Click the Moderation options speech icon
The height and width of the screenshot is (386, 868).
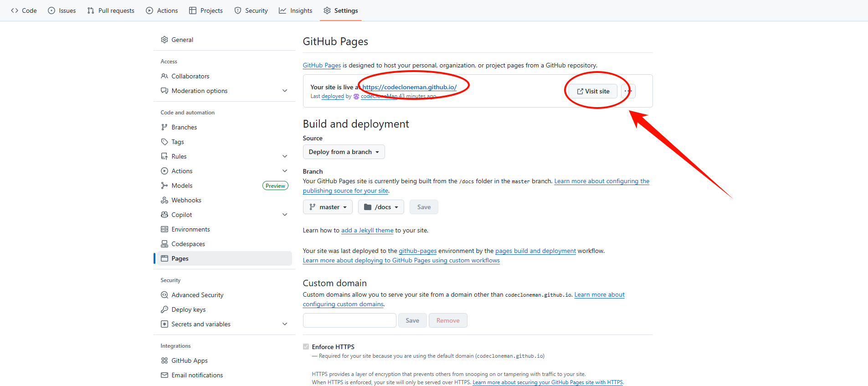click(x=164, y=91)
